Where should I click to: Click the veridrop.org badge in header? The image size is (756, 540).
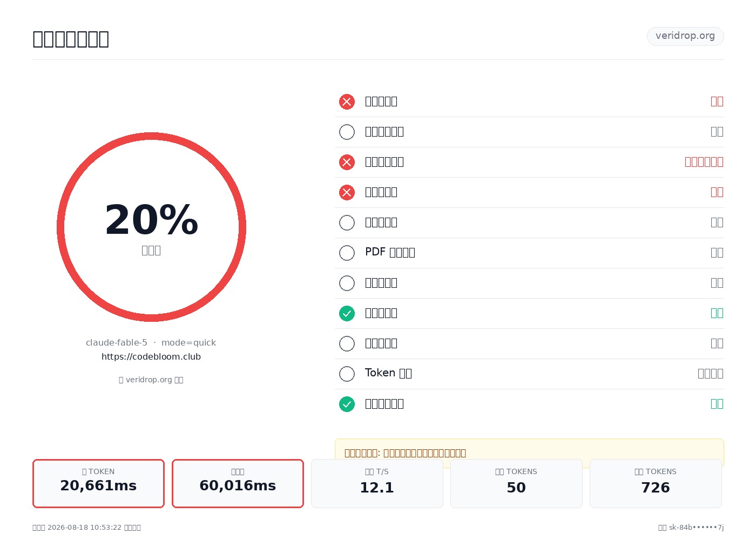point(685,36)
